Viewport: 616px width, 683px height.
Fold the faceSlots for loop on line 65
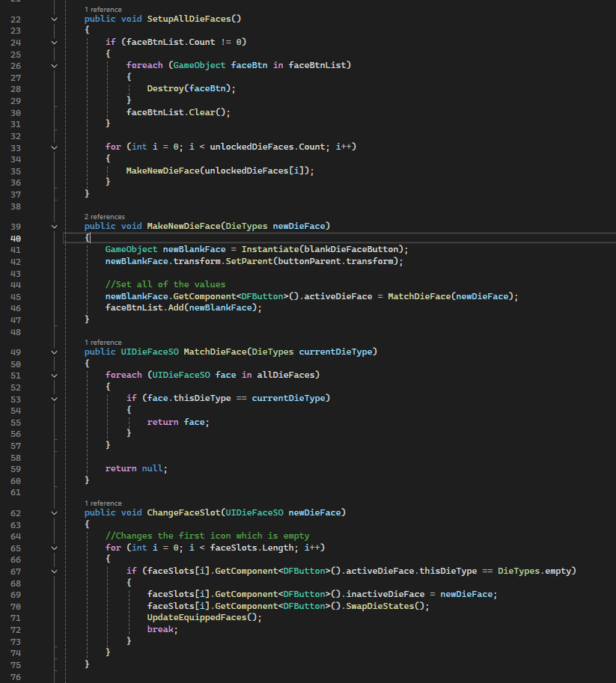[54, 548]
